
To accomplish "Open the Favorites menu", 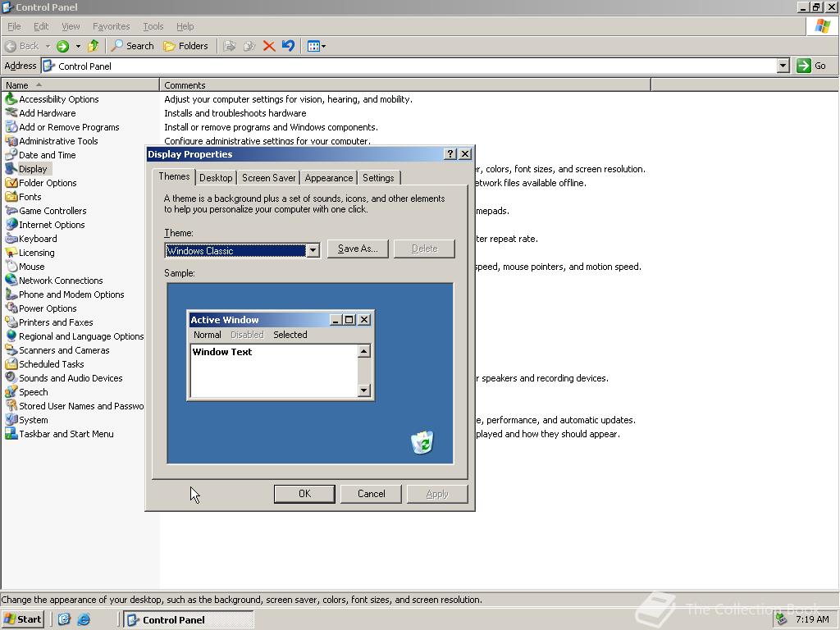I will click(111, 26).
